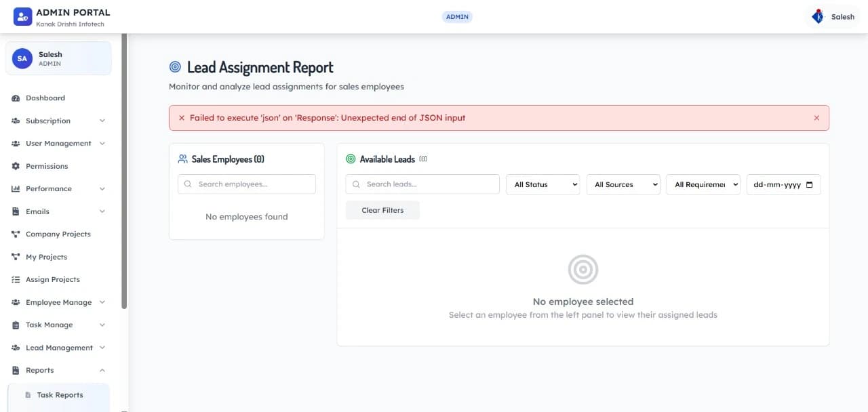
Task: Click the Admin Portal logo icon
Action: point(22,16)
